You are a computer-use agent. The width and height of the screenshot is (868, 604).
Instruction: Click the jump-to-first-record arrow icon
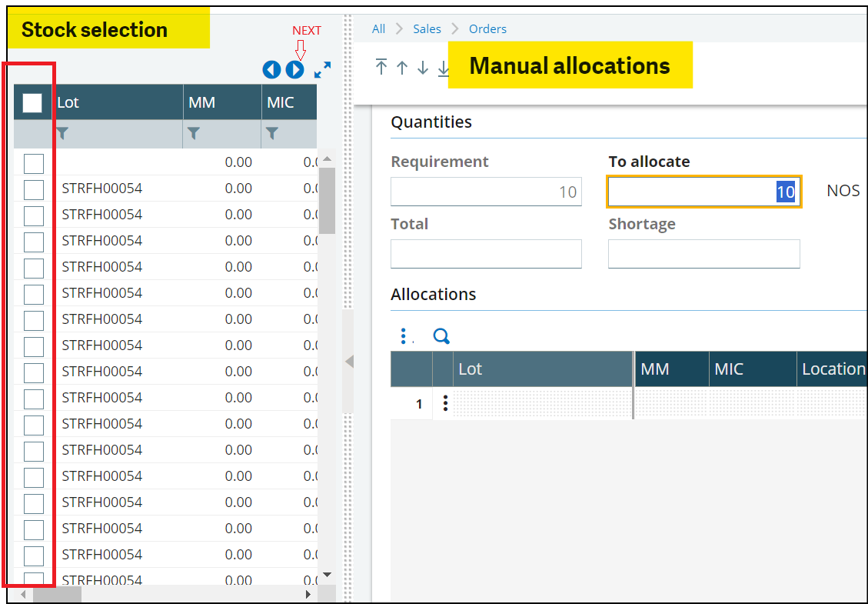tap(381, 68)
